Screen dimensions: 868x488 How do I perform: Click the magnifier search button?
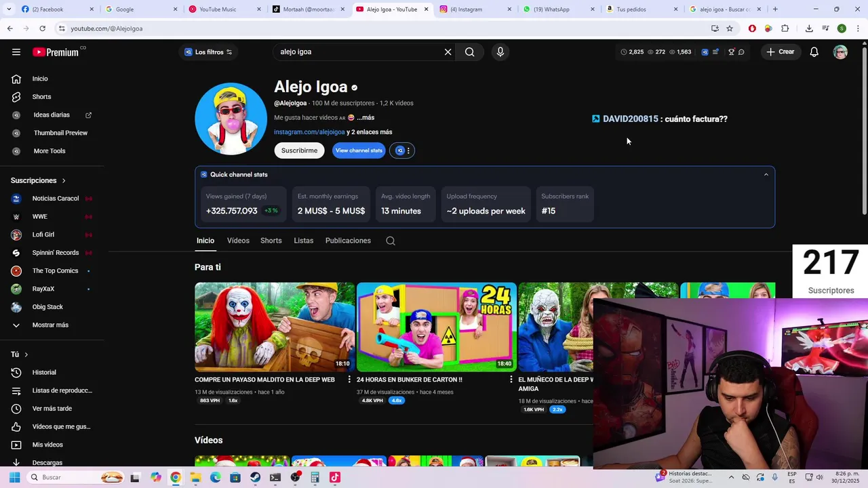point(469,52)
